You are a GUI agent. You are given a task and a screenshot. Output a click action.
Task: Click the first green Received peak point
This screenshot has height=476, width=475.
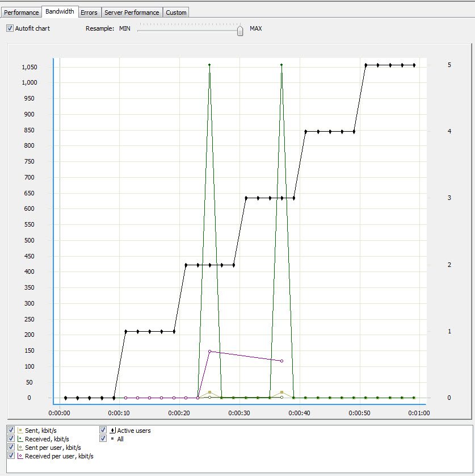(209, 65)
